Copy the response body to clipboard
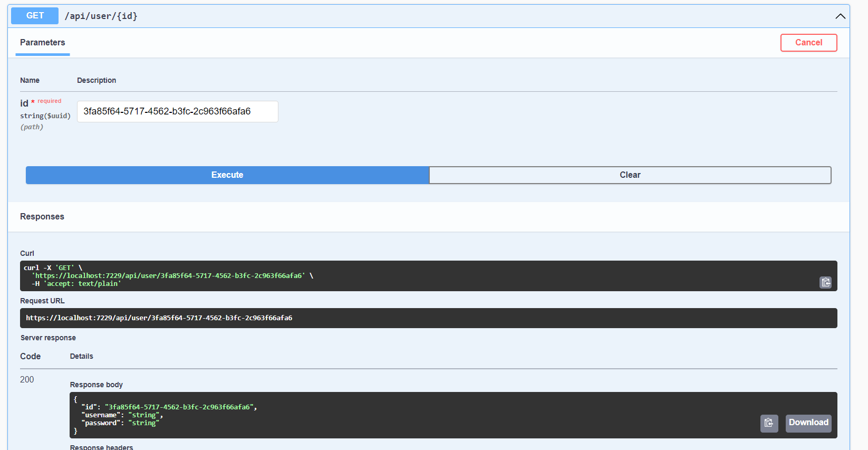The image size is (868, 450). click(x=769, y=423)
